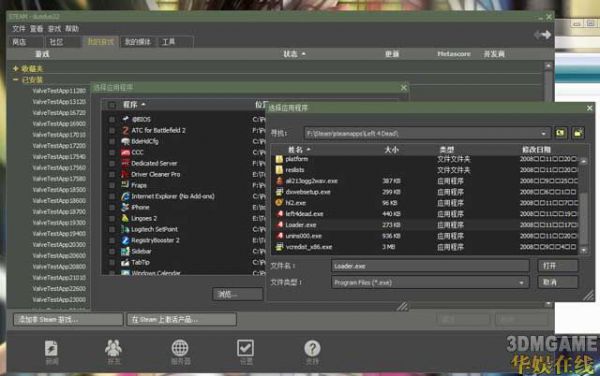The height and width of the screenshot is (376, 600).
Task: Expand the folder path dropdown
Action: coord(543,133)
